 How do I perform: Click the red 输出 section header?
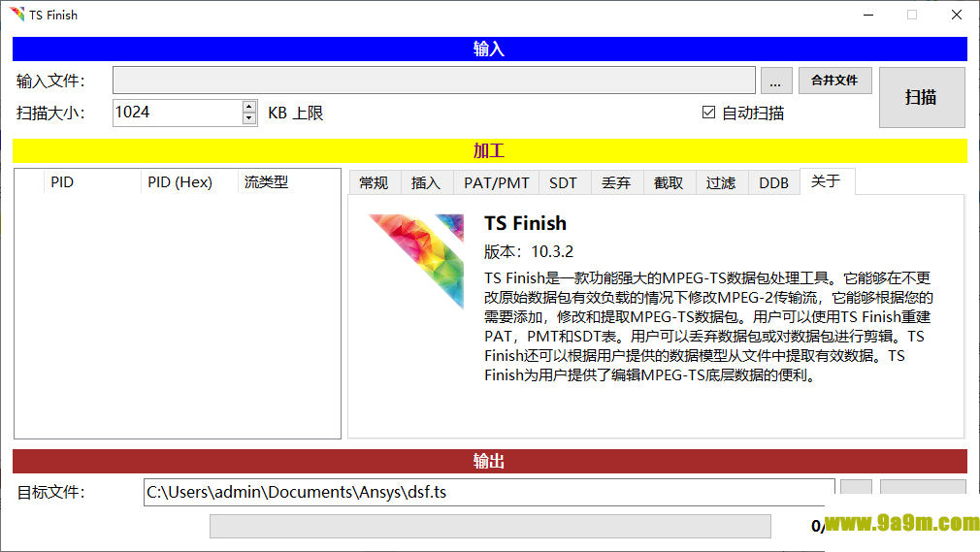click(490, 462)
